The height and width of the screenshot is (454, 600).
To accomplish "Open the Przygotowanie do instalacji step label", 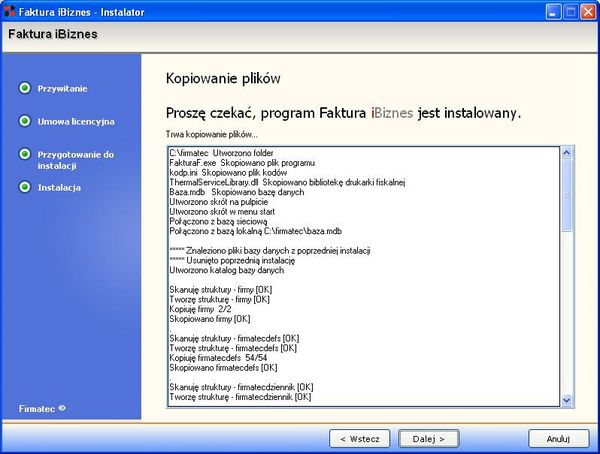I will point(75,160).
